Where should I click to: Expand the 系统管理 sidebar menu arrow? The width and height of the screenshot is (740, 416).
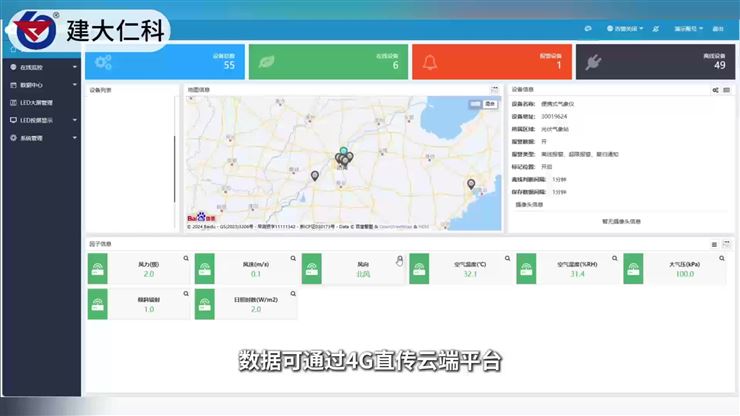coord(75,138)
